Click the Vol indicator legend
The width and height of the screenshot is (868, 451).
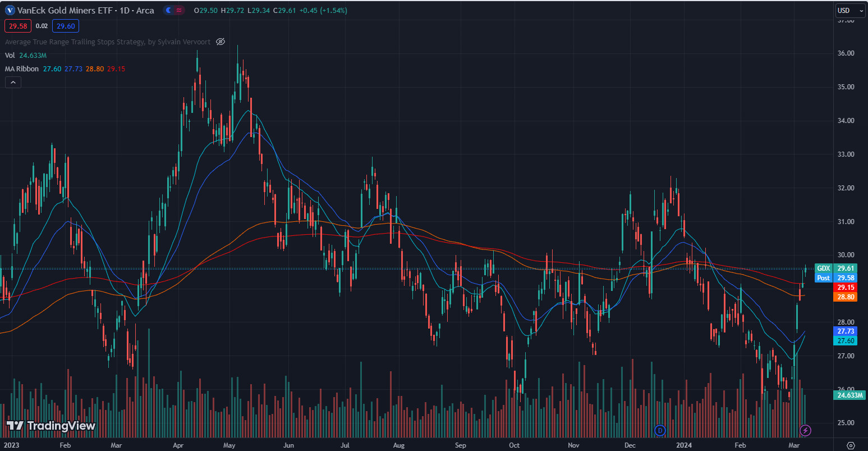pos(10,55)
